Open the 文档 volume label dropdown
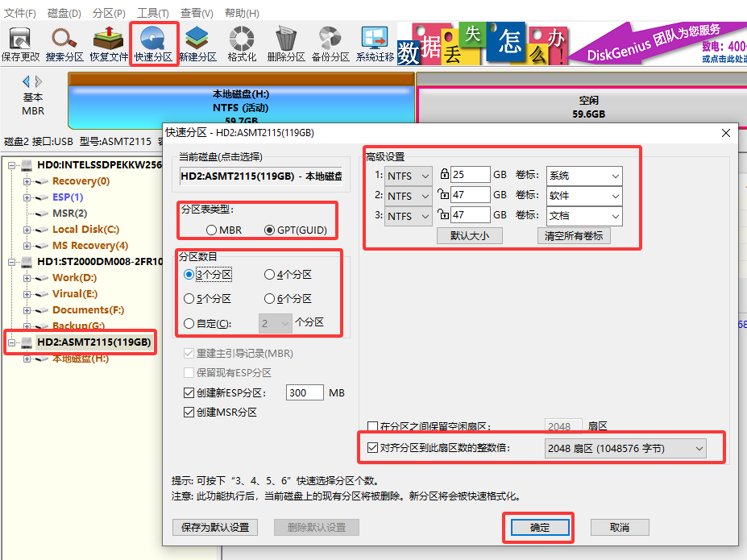 click(584, 215)
